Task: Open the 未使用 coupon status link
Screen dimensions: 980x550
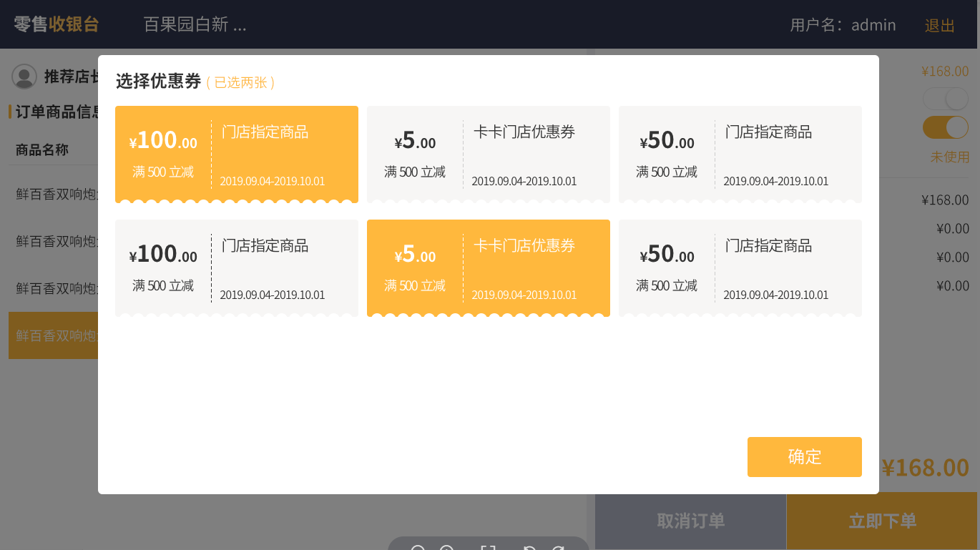Action: pyautogui.click(x=949, y=157)
